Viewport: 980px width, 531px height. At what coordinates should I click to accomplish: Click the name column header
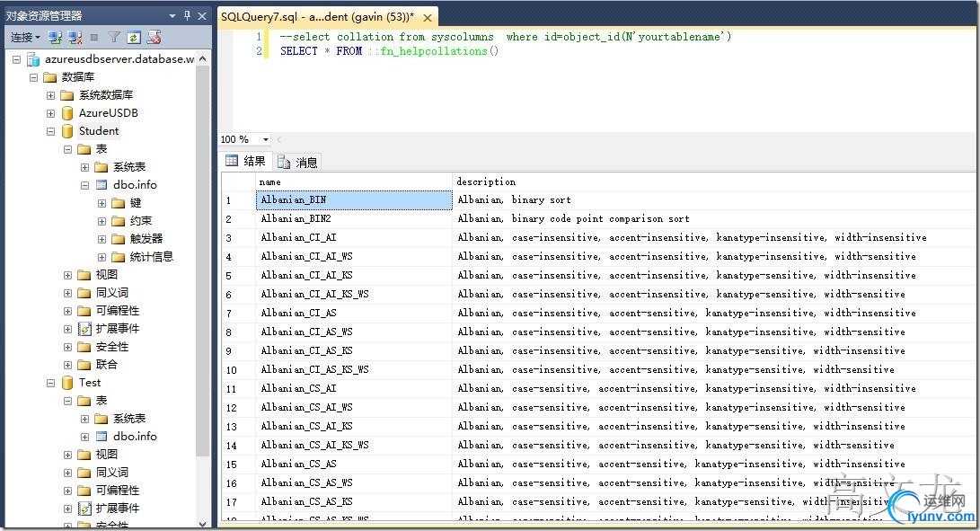354,182
